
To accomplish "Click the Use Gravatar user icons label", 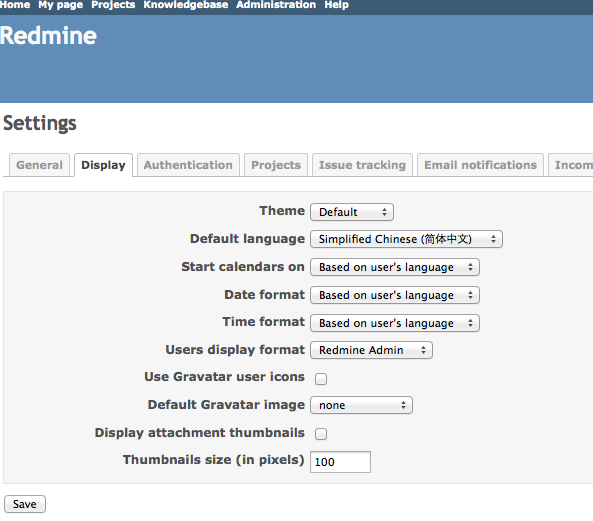I will click(x=224, y=377).
